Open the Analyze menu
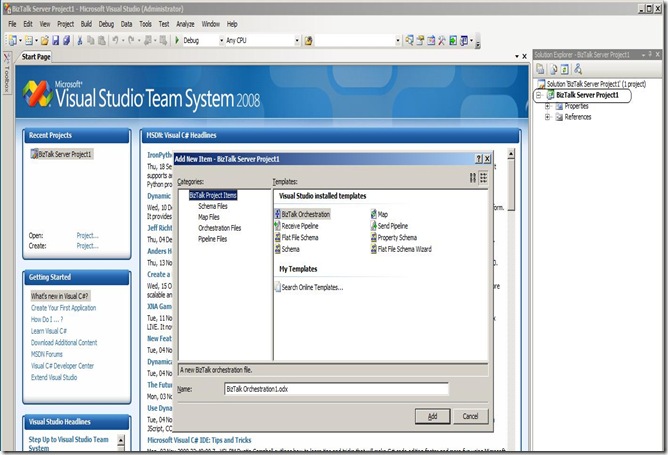Image resolution: width=668 pixels, height=455 pixels. tap(185, 24)
